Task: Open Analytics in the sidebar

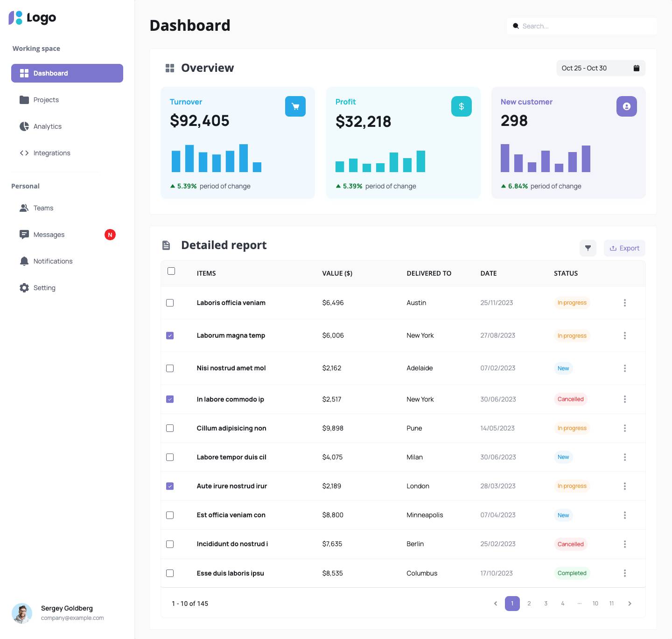Action: tap(47, 126)
